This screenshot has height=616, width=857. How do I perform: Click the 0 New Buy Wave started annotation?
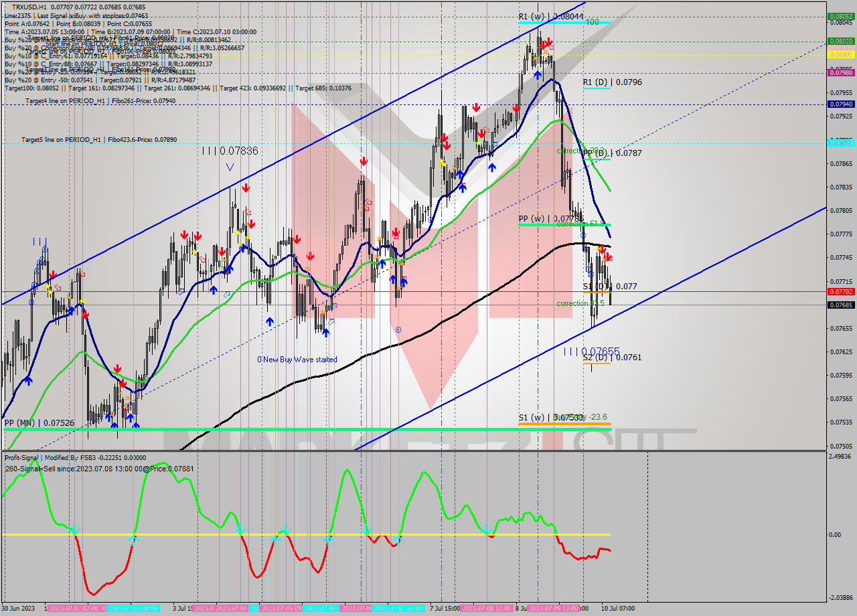(297, 360)
